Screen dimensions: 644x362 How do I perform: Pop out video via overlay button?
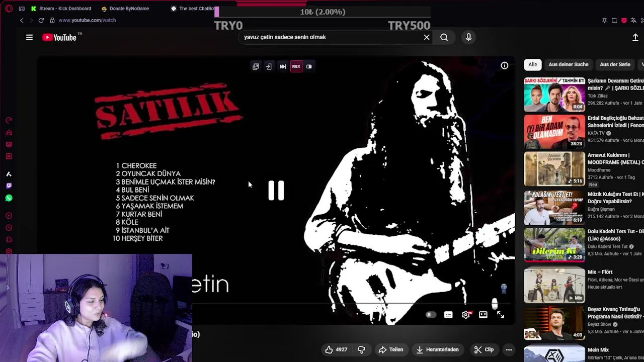256,66
